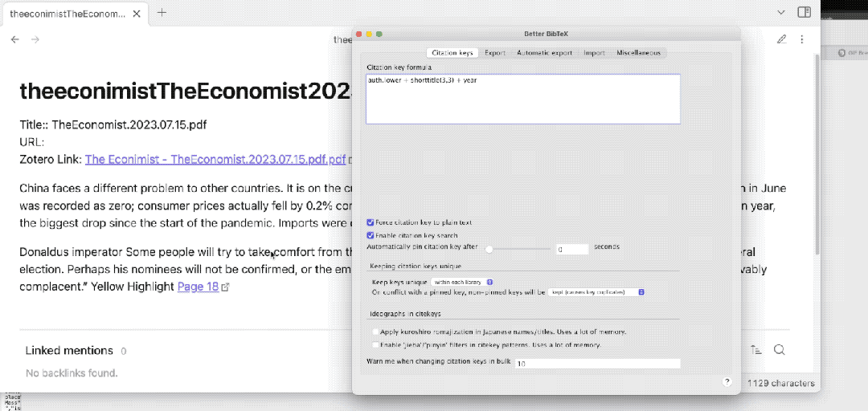Viewport: 868px width, 411px height.
Task: Open the note's more options menu
Action: tap(802, 39)
